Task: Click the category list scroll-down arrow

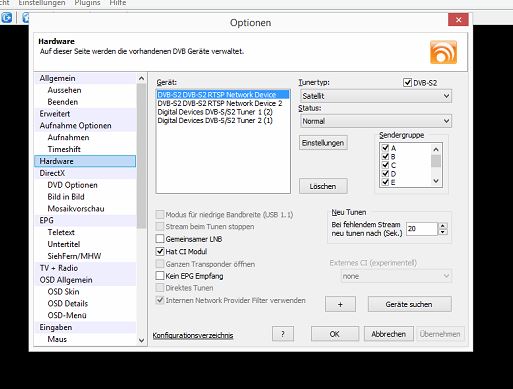Action: tap(141, 340)
